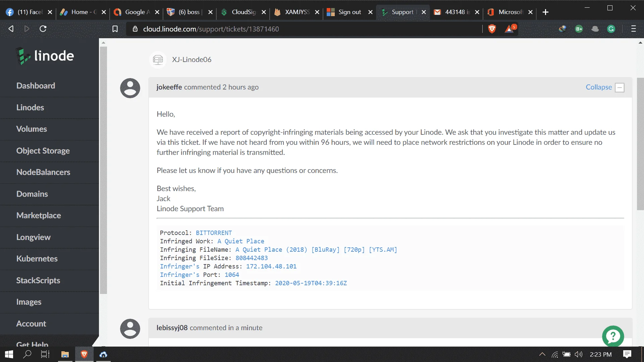This screenshot has width=644, height=362.
Task: Open the Windows Start menu
Action: pos(9,354)
